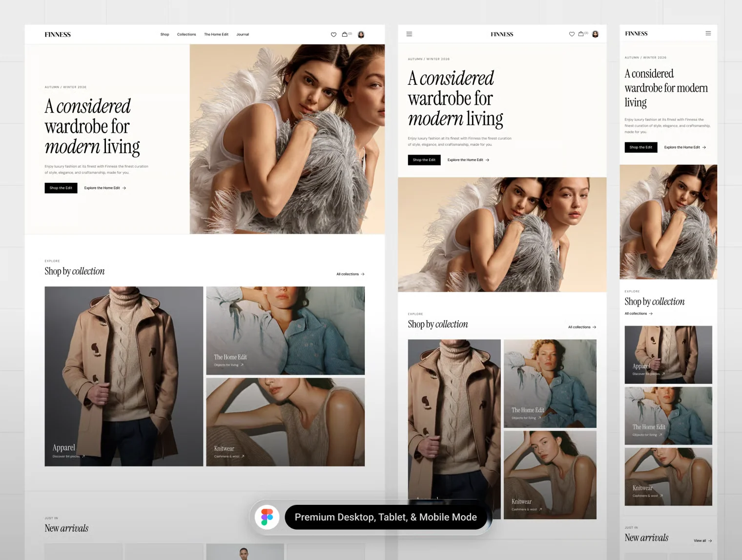Click "AUTUMN / WINTER 2026" label in tablet layout
This screenshot has height=560, width=742.
coord(429,59)
